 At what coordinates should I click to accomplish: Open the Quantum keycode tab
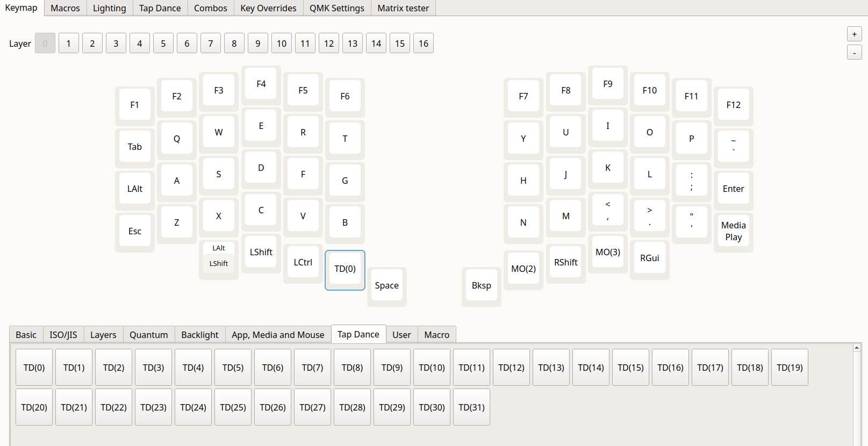tap(148, 335)
